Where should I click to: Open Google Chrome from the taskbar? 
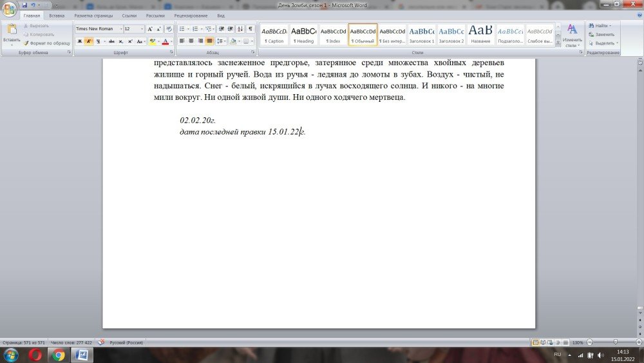coord(58,355)
